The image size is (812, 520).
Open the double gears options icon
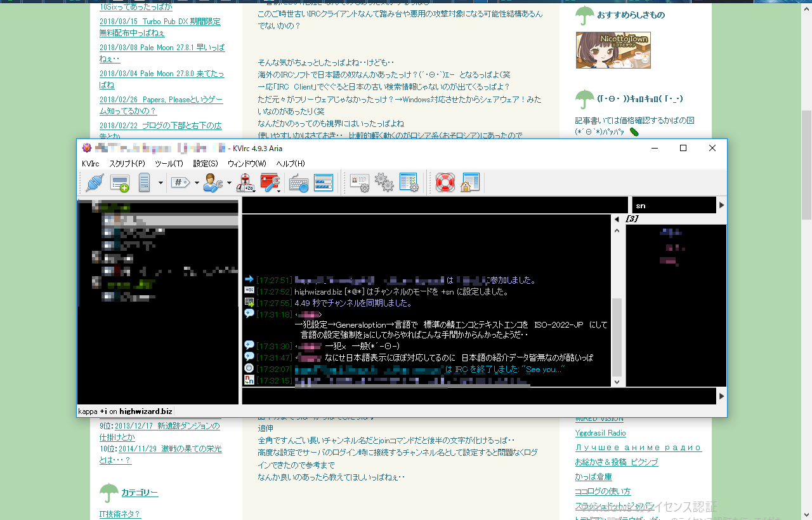pyautogui.click(x=384, y=183)
